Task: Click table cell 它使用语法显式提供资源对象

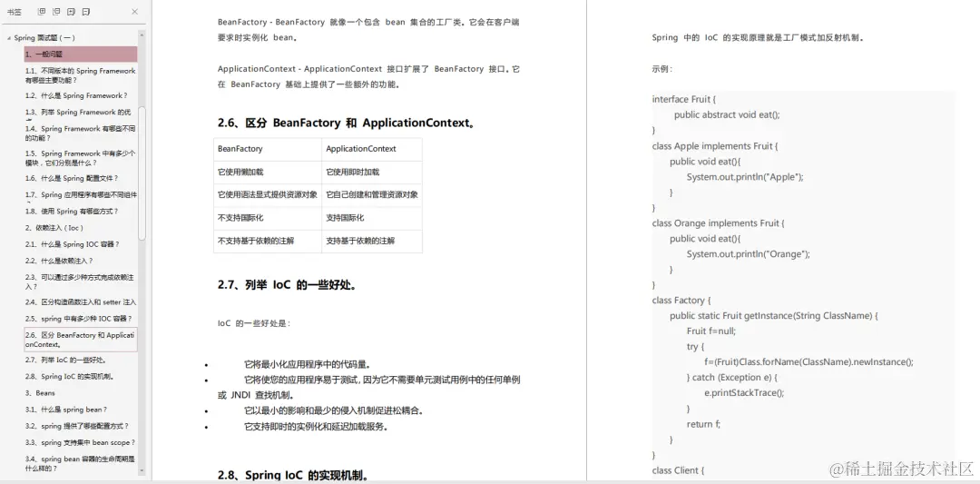Action: pyautogui.click(x=268, y=194)
